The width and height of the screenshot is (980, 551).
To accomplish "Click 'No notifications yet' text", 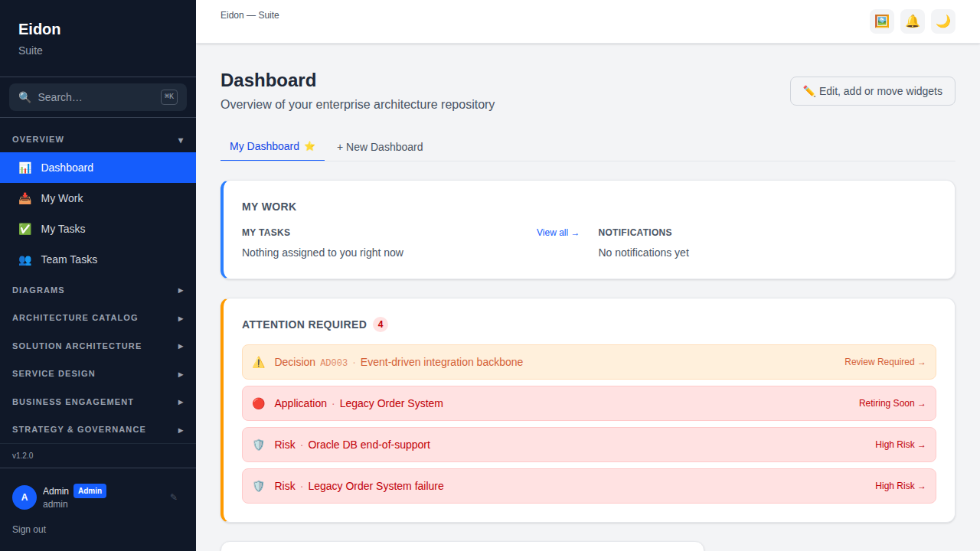I will [644, 253].
